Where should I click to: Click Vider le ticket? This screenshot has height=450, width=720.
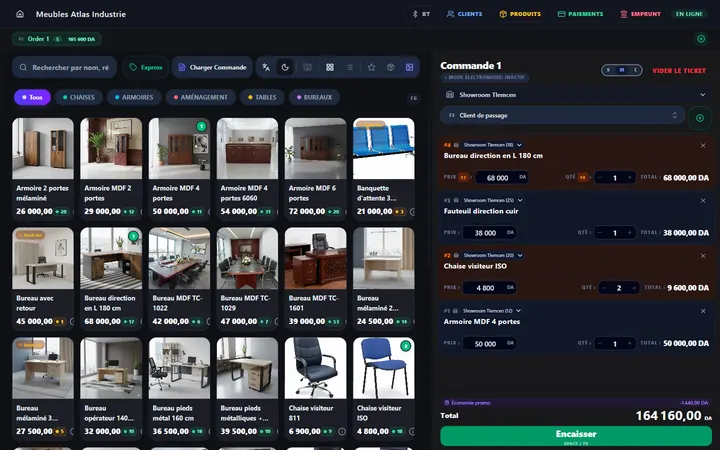coord(679,71)
